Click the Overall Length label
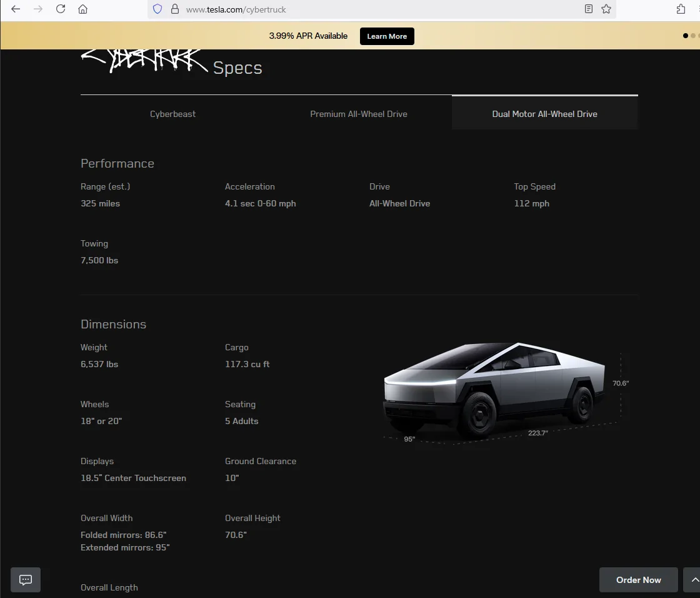This screenshot has width=700, height=598. point(109,587)
